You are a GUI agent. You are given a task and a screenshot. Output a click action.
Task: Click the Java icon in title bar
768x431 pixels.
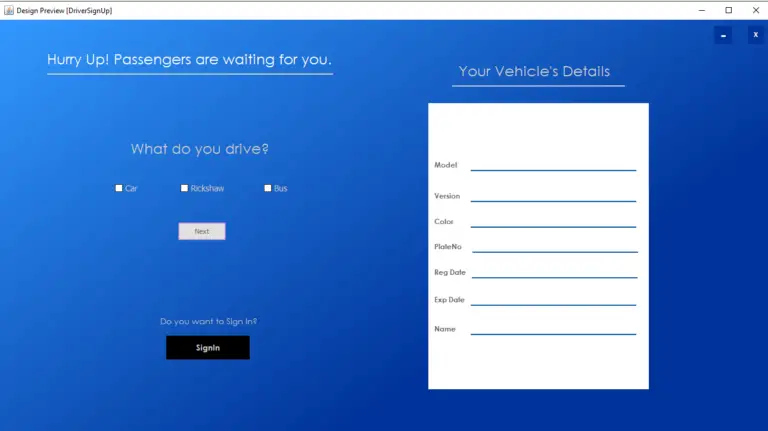point(9,10)
